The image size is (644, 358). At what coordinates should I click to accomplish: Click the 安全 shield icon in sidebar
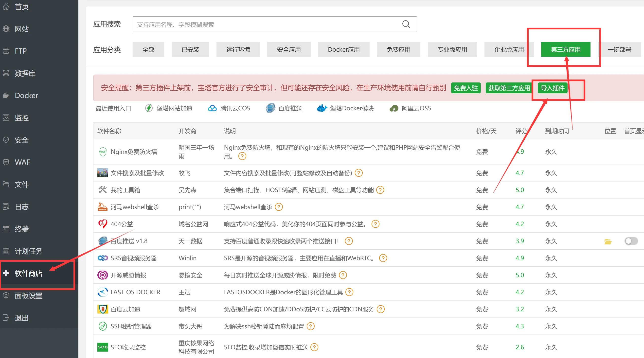6,140
